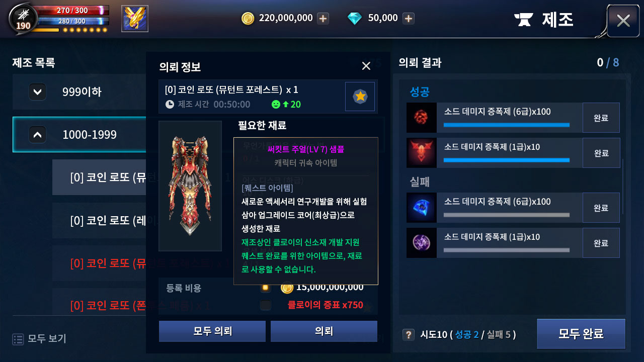Expand the 999이하 category

38,92
